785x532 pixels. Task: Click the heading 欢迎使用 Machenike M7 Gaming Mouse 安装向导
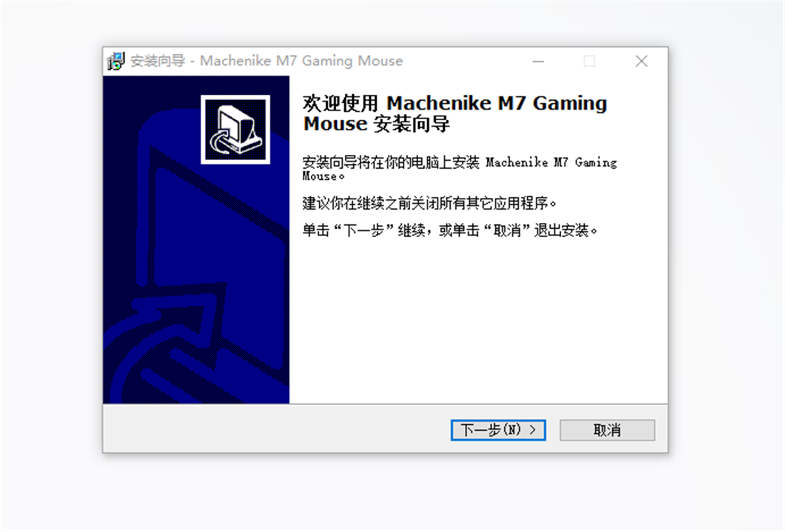click(x=455, y=113)
